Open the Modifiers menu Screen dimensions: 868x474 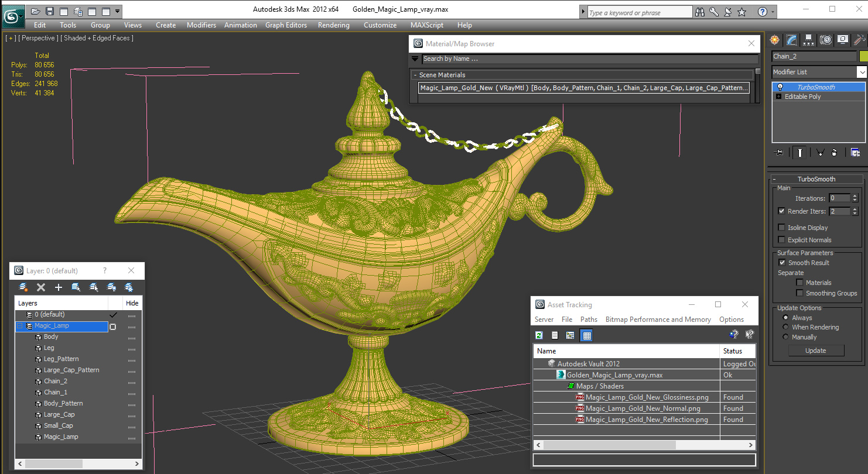pos(201,25)
